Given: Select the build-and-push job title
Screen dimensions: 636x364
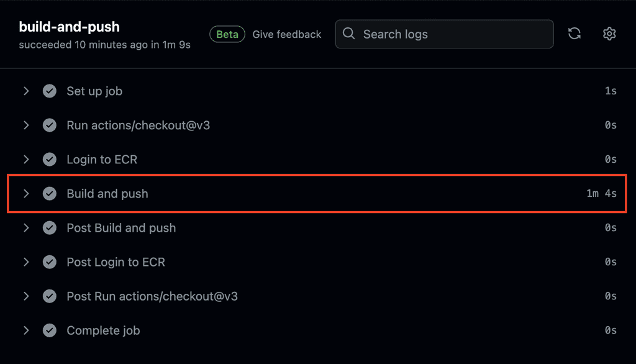Looking at the screenshot, I should (69, 27).
